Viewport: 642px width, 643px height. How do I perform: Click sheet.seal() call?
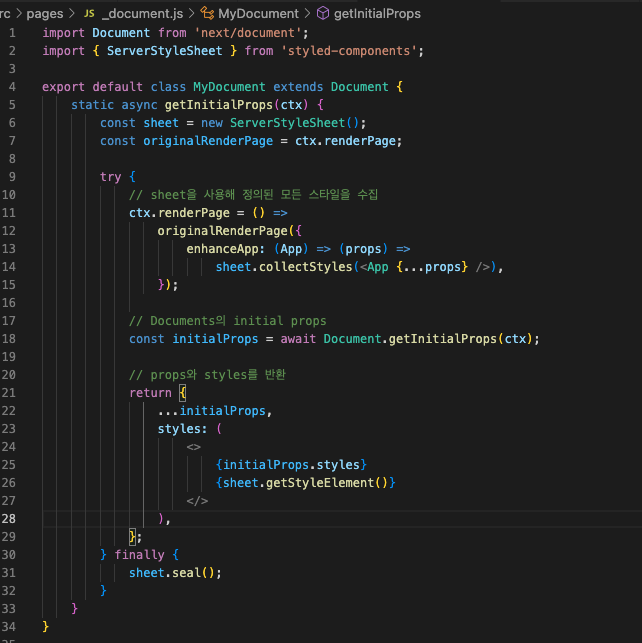pos(172,573)
